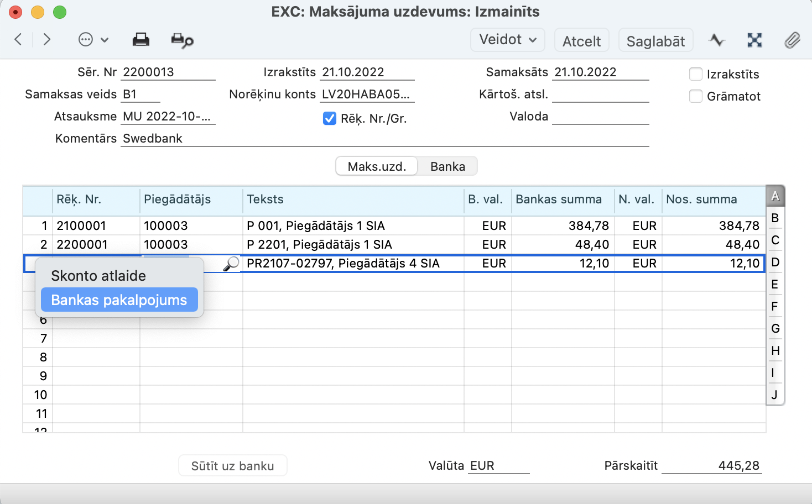Expand the ellipsis actions menu
This screenshot has width=812, height=504.
pyautogui.click(x=93, y=40)
